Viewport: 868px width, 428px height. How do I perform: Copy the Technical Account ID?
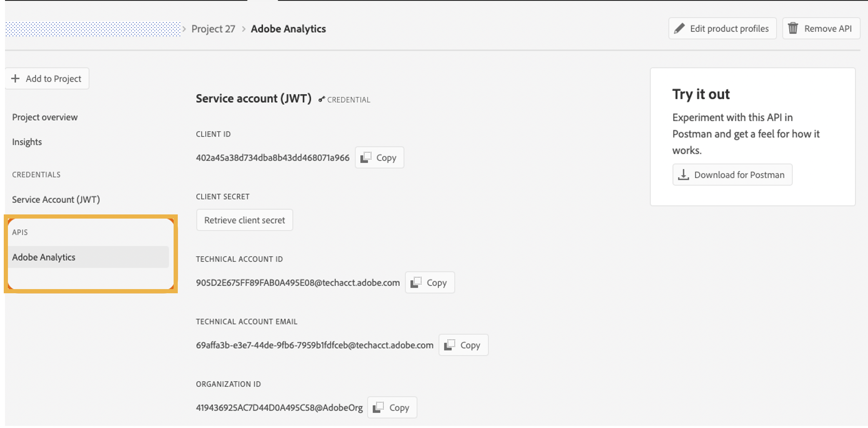tap(430, 282)
